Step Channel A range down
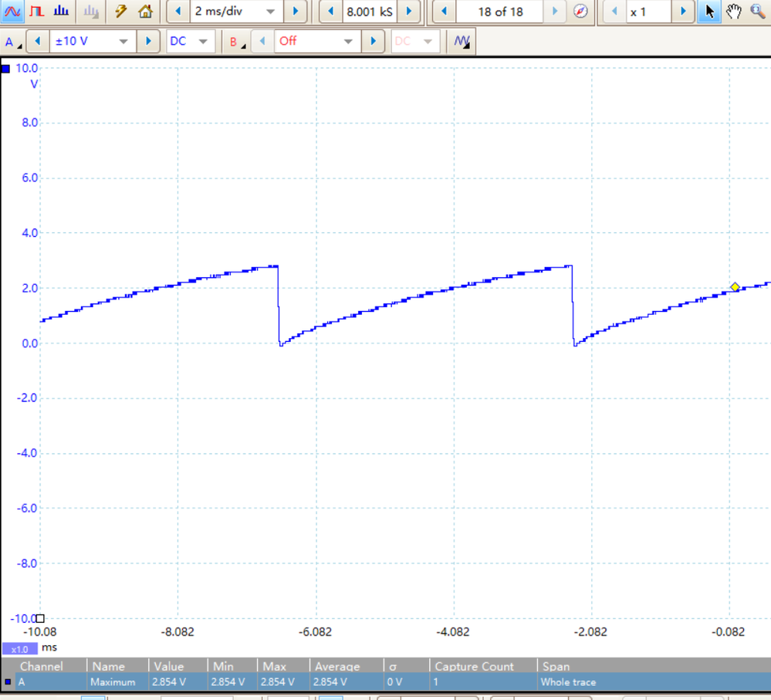The image size is (771, 700). tap(37, 42)
